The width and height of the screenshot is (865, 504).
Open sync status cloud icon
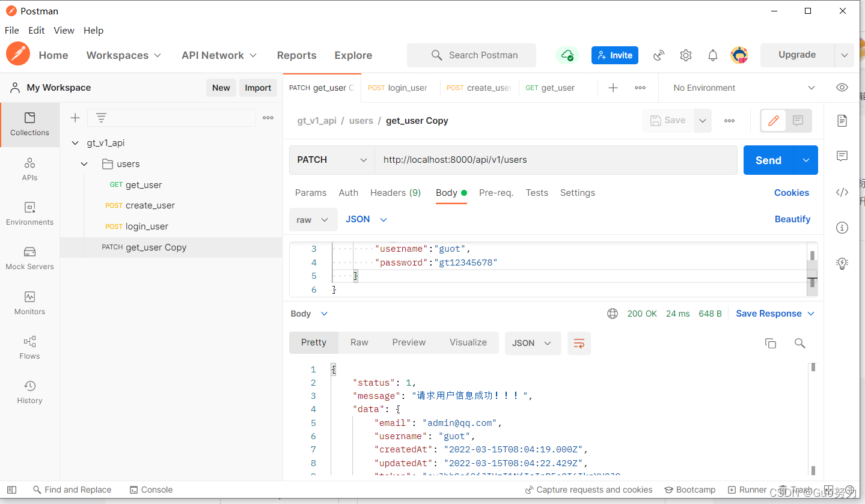pos(567,55)
